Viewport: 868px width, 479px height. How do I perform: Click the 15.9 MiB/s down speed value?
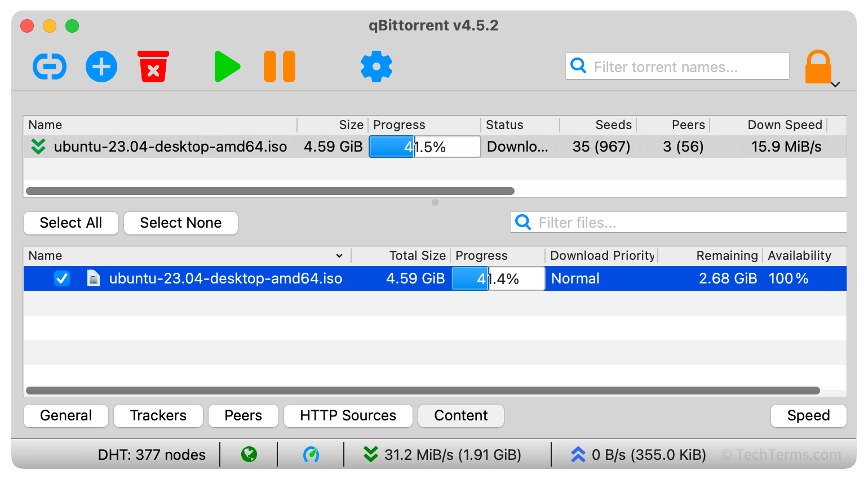[x=786, y=147]
